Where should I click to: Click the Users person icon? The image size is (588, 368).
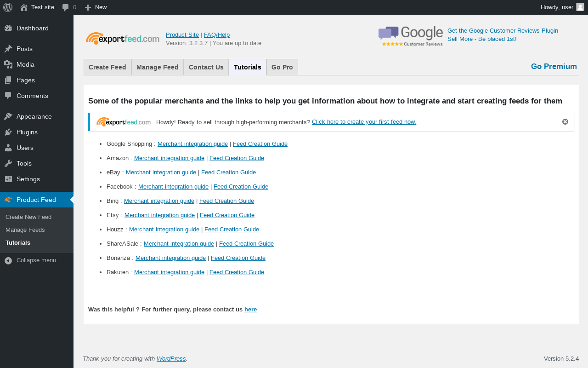(x=8, y=148)
